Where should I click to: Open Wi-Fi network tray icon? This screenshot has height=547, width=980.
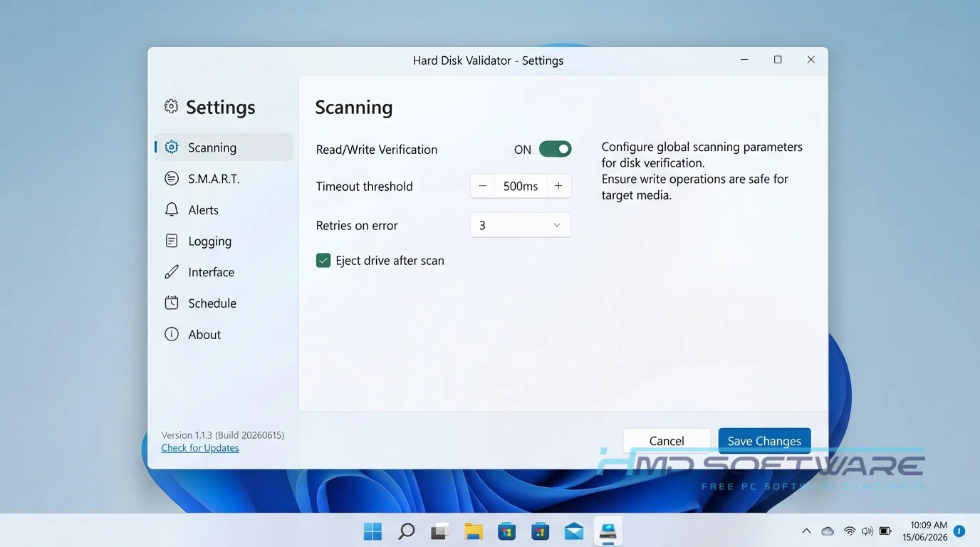click(850, 531)
